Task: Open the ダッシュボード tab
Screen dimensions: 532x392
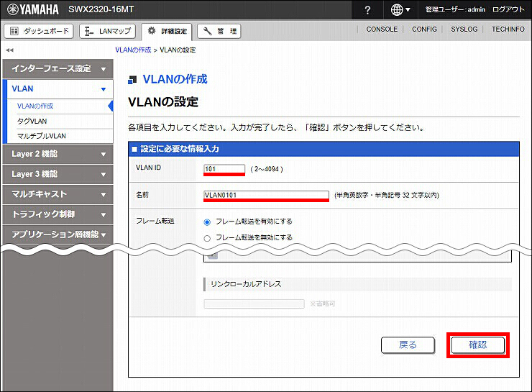Action: click(x=39, y=31)
